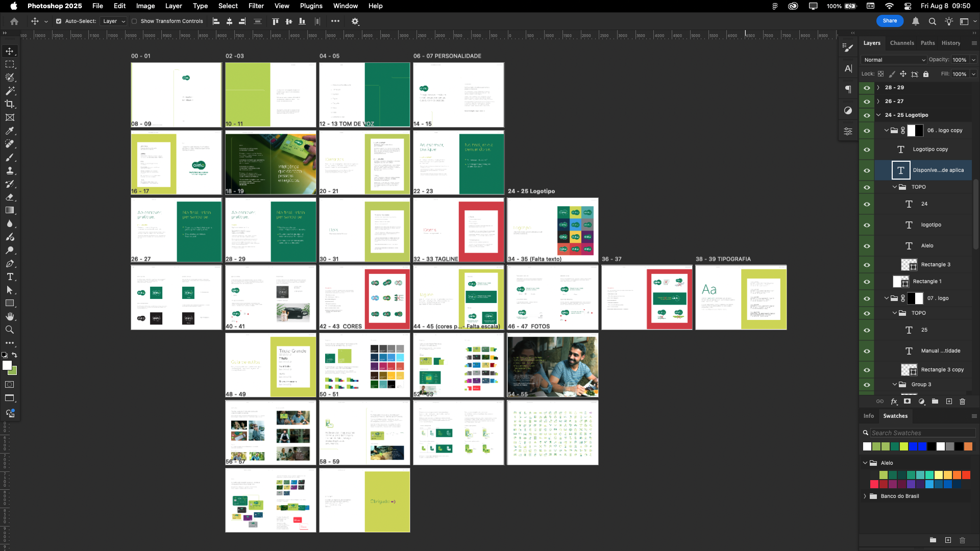Click the Share button
The width and height of the screenshot is (980, 551).
click(x=890, y=21)
